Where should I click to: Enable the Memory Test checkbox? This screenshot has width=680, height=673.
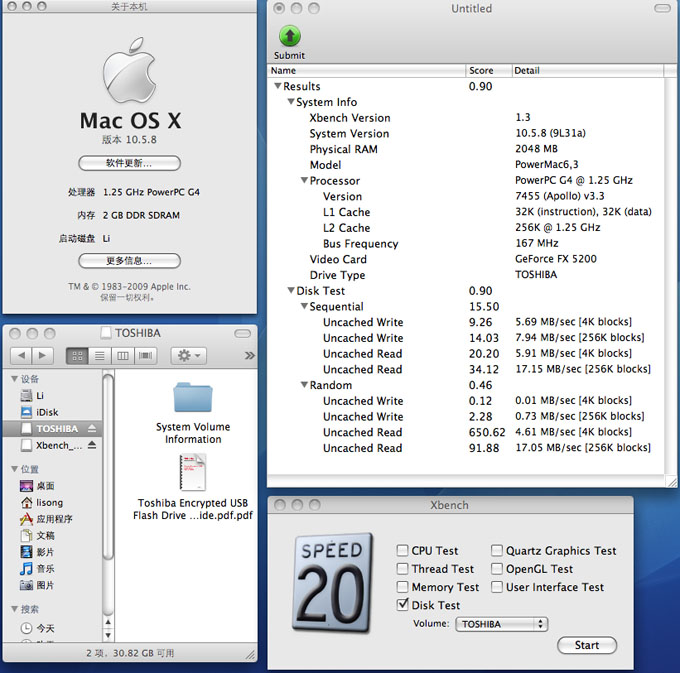[402, 587]
